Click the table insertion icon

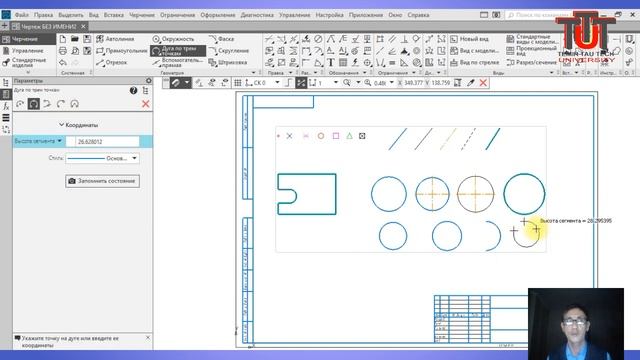click(343, 63)
